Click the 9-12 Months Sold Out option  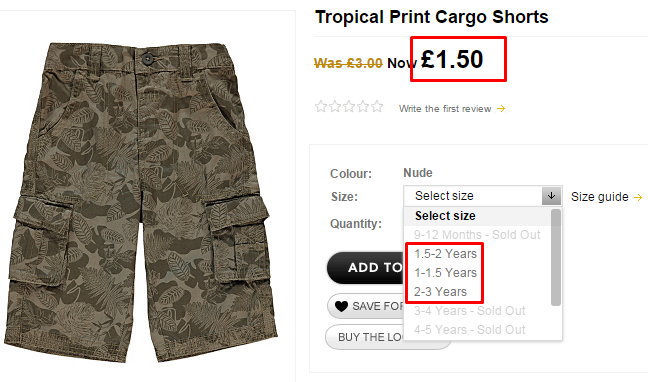pos(477,235)
